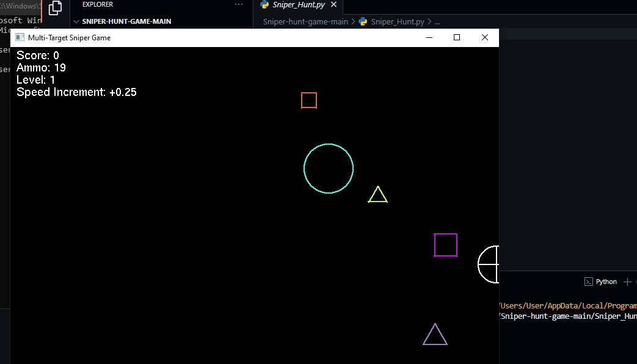Click the Python path in terminal output
Screen dimensions: 637x364
568,305
